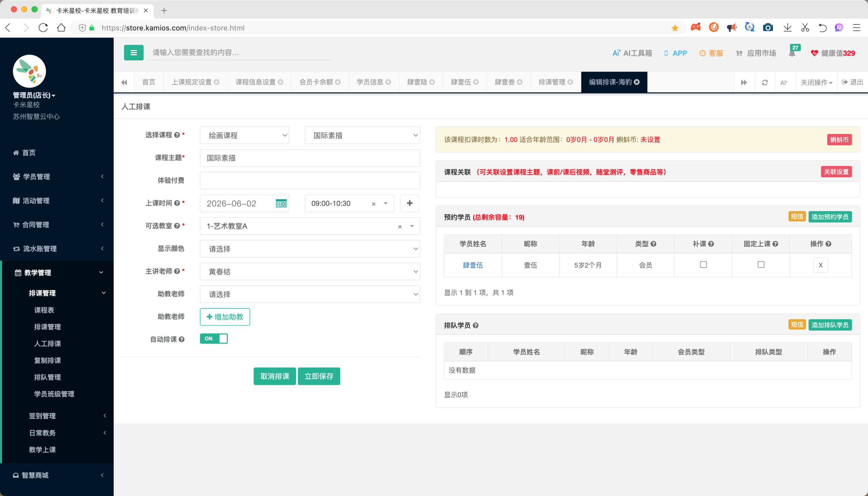Open student link 肆壹伍
Image resolution: width=868 pixels, height=496 pixels.
click(473, 265)
